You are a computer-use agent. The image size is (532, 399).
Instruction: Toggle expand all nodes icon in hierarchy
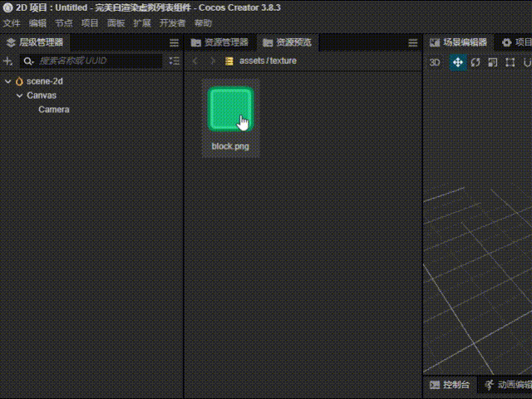pos(175,61)
